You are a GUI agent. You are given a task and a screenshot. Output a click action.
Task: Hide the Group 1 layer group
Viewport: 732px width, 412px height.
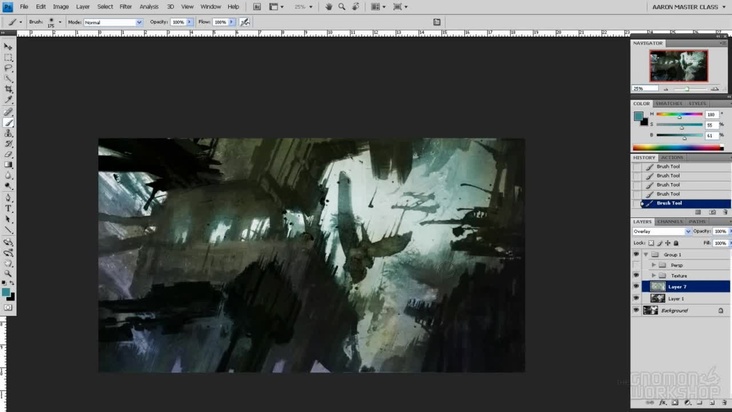[x=636, y=254]
